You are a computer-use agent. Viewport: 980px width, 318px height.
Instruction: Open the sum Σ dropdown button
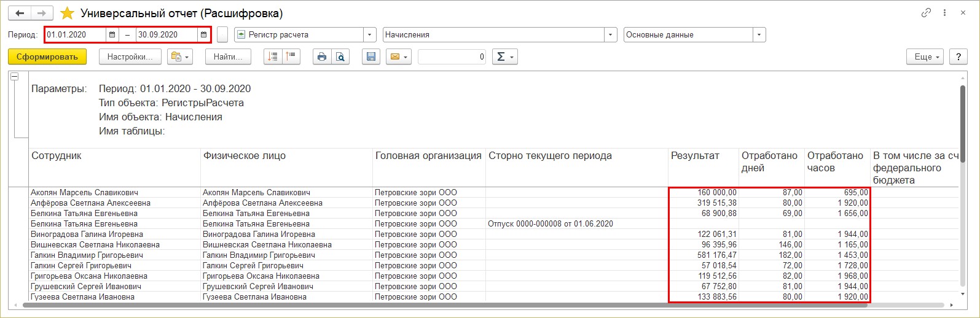point(505,57)
